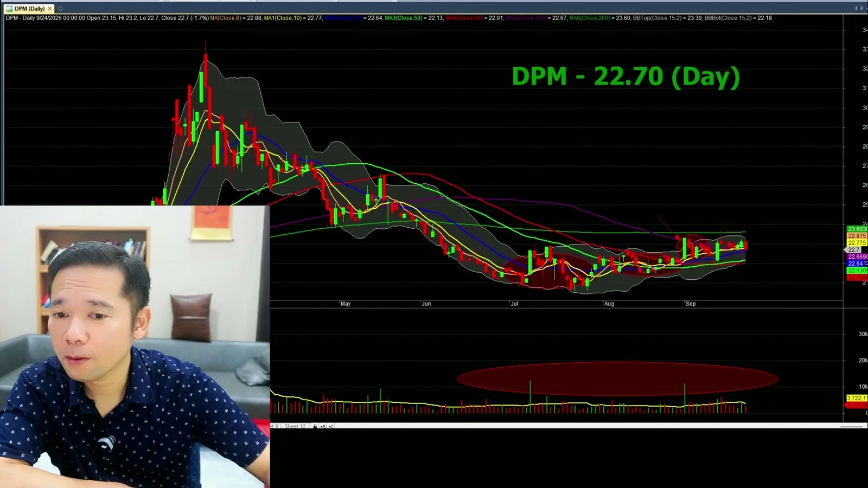
Task: Click the 'Open 23.15' value in header
Action: click(101, 18)
